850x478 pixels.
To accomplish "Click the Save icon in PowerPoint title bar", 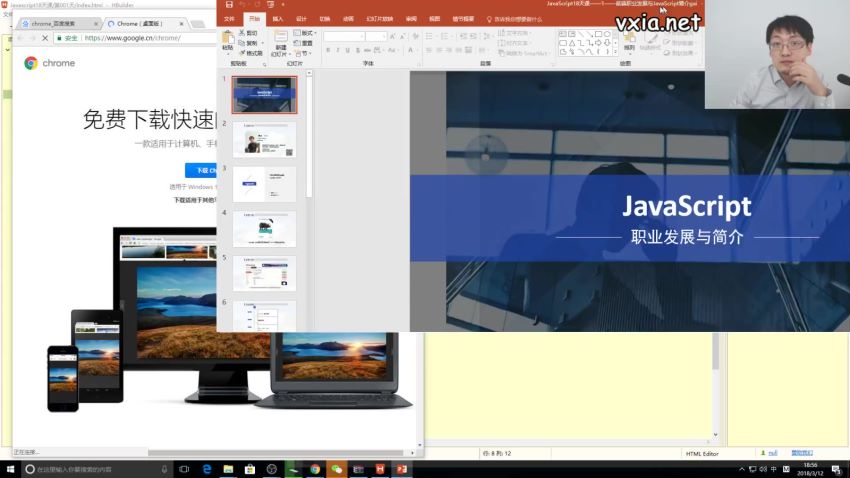I will coord(229,5).
